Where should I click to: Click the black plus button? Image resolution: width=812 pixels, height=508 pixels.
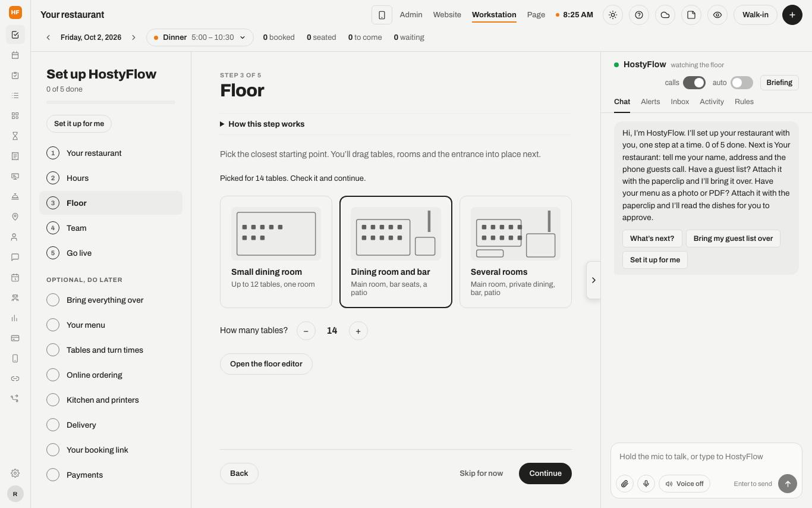tap(792, 15)
